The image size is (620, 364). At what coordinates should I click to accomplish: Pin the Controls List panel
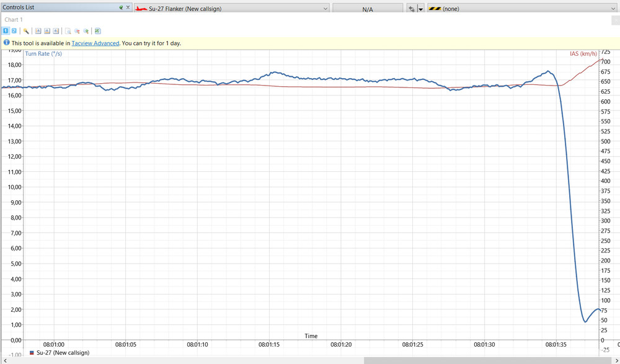pos(121,7)
